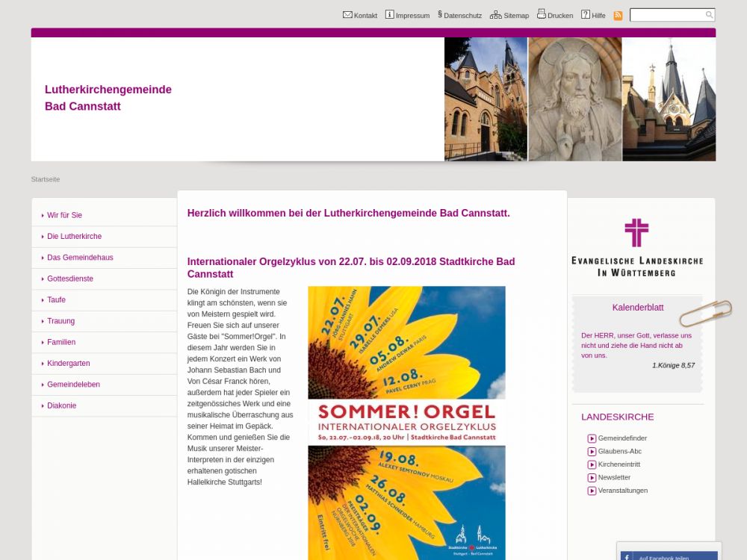Click the Drucken printer icon
747x560 pixels.
542,14
